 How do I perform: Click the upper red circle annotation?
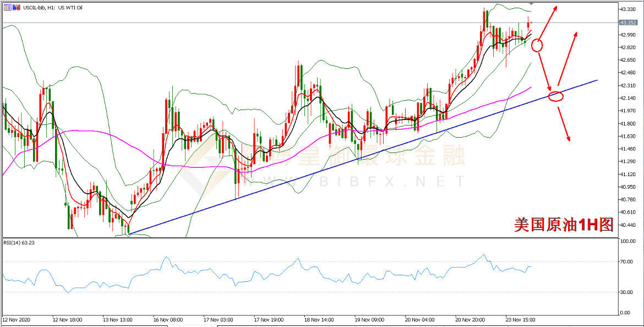coord(538,45)
